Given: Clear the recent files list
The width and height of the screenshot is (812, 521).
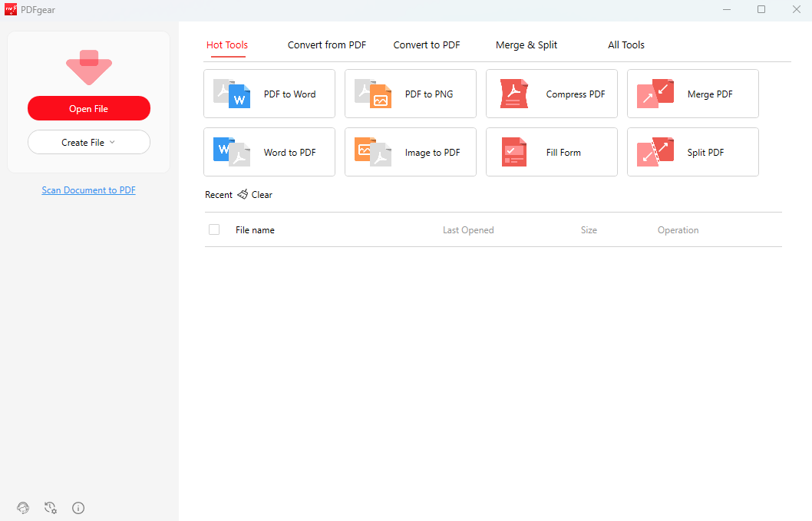Looking at the screenshot, I should [x=255, y=195].
